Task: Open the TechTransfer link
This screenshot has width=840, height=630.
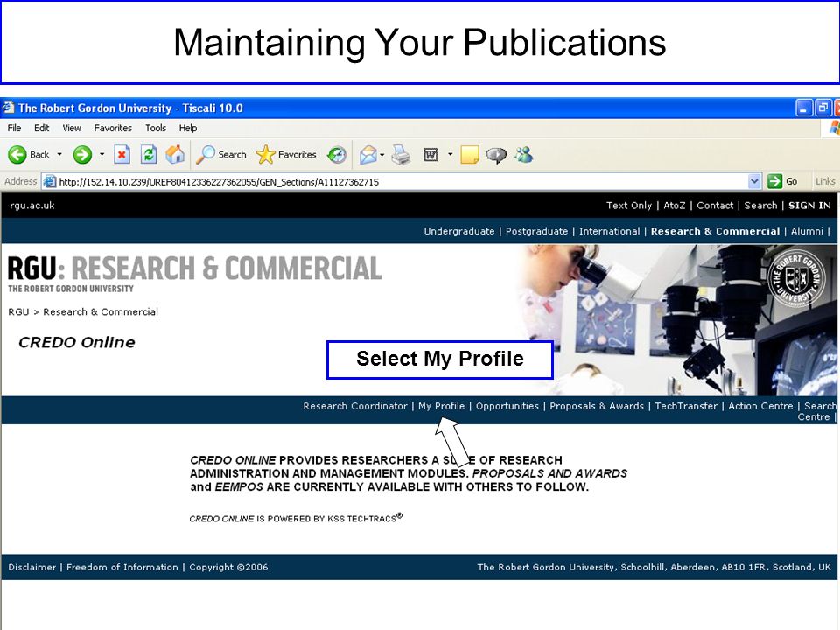Action: [x=686, y=406]
